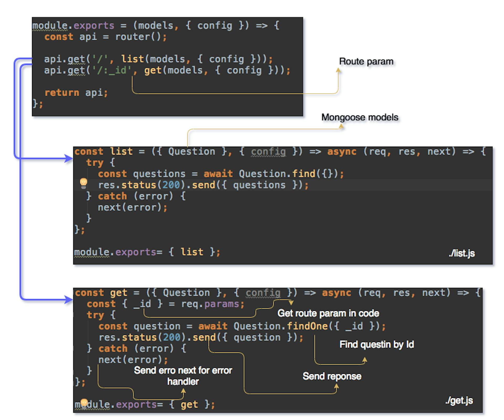The height and width of the screenshot is (420, 504).
Task: Select the 'Route param' annotation label
Action: point(366,61)
